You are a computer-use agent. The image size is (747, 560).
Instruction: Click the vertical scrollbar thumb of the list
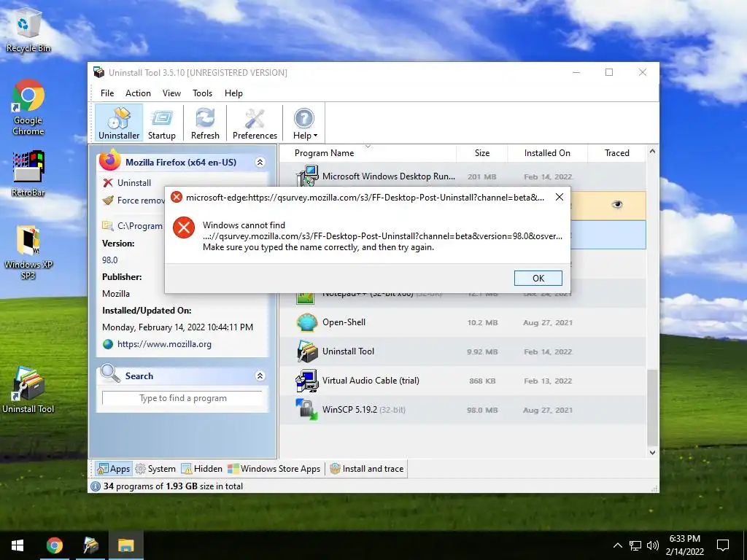coord(652,408)
